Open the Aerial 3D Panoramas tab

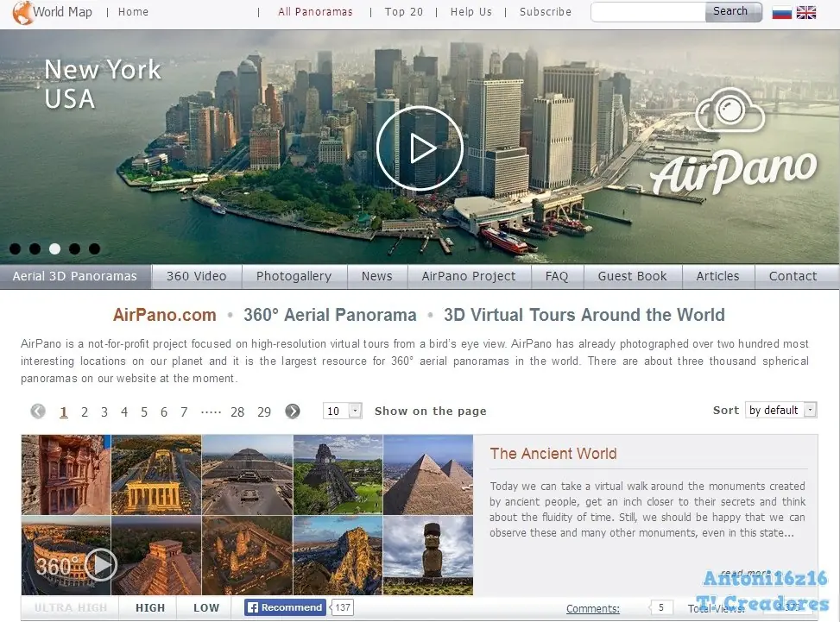(x=75, y=276)
